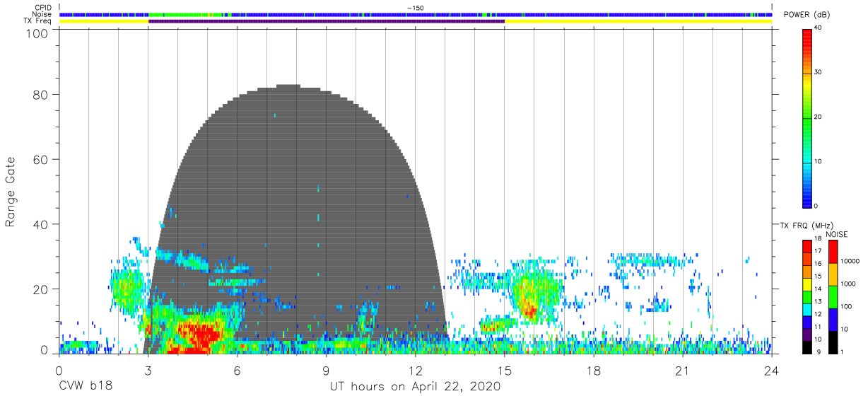Click the 14 tick on the TX FRQ legend

click(x=817, y=289)
